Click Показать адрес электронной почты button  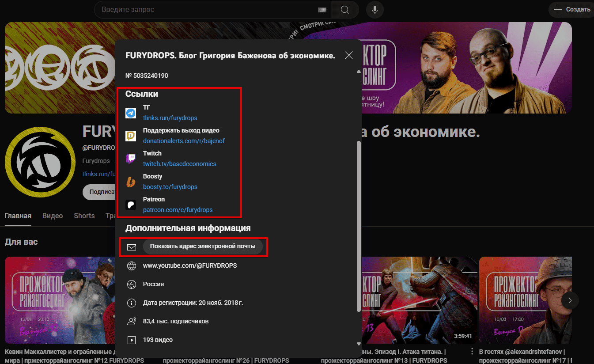pos(203,246)
